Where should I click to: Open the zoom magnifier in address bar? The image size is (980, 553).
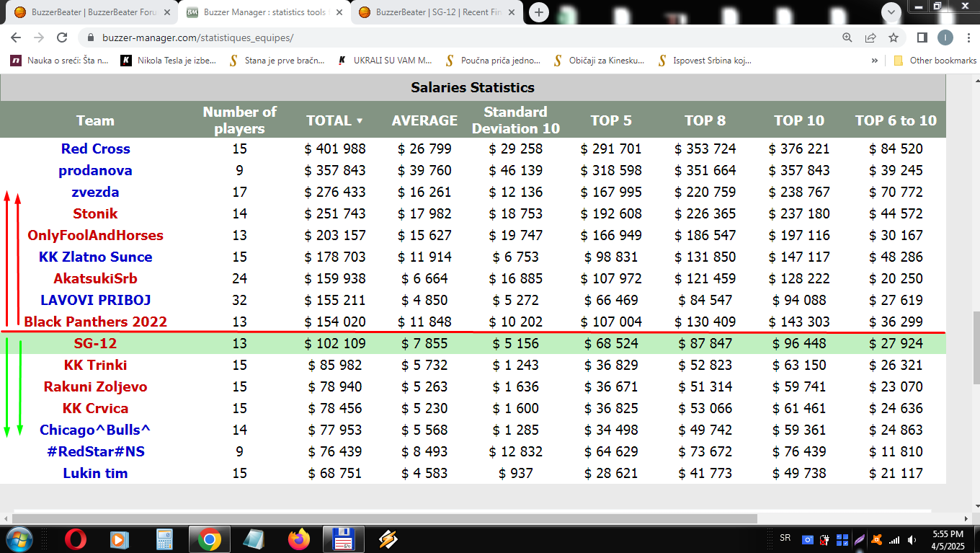847,37
